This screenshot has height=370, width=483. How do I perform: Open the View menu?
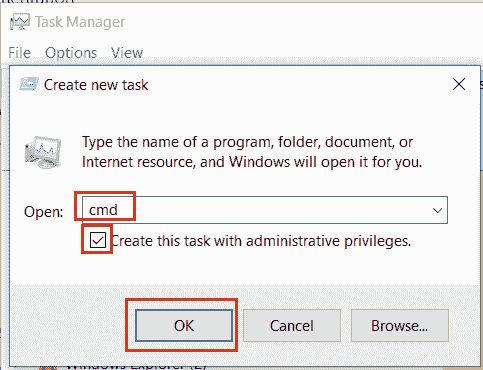coord(127,53)
